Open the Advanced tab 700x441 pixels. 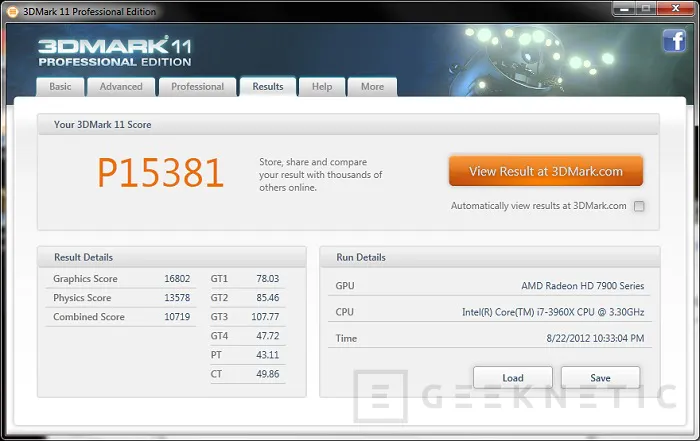pyautogui.click(x=121, y=87)
